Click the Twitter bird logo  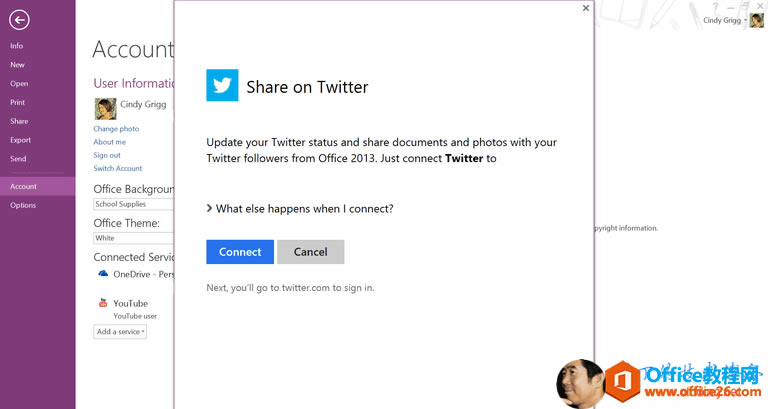coord(222,85)
